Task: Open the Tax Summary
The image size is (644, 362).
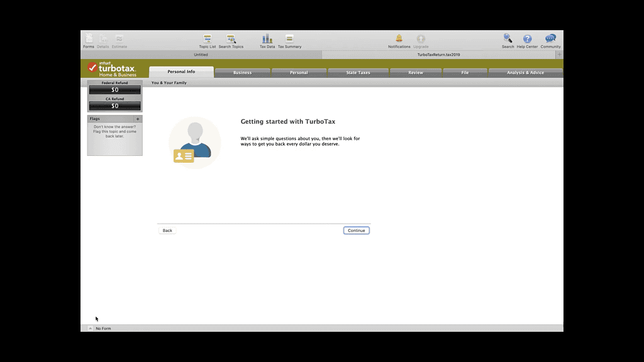Action: pyautogui.click(x=289, y=41)
